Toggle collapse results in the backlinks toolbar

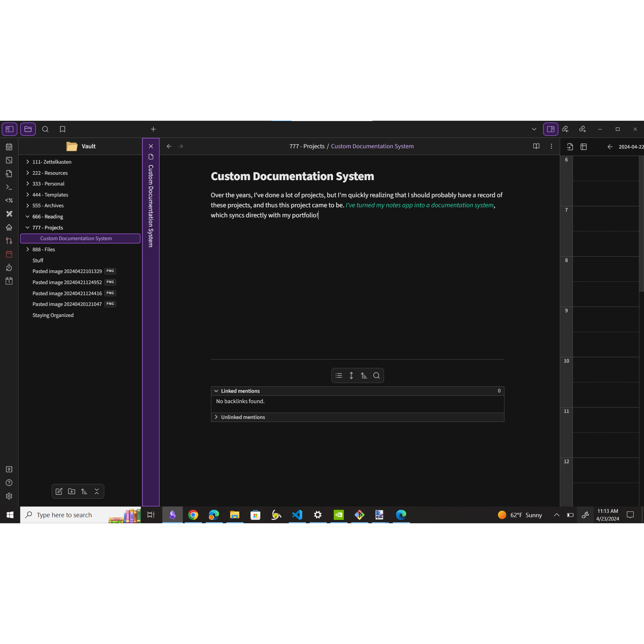point(339,376)
